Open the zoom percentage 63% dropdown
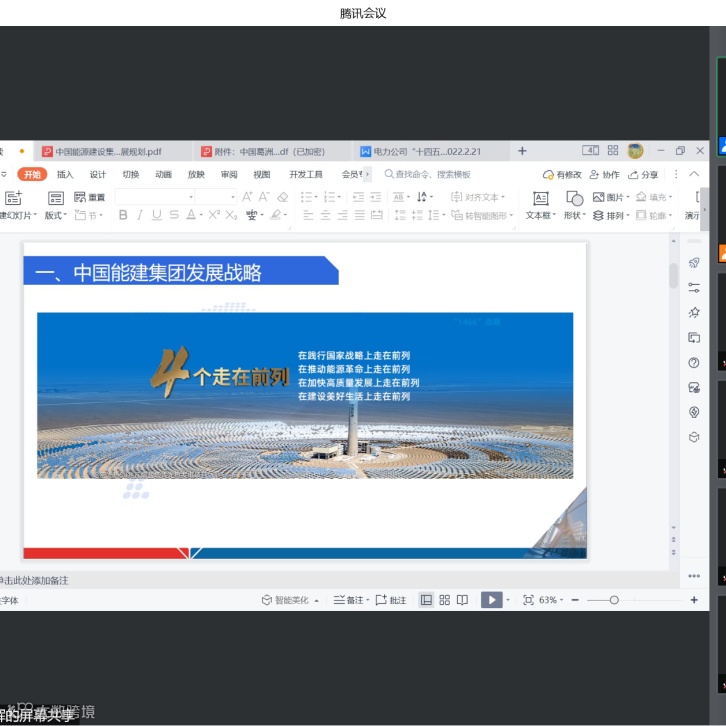This screenshot has height=726, width=726. pos(551,600)
